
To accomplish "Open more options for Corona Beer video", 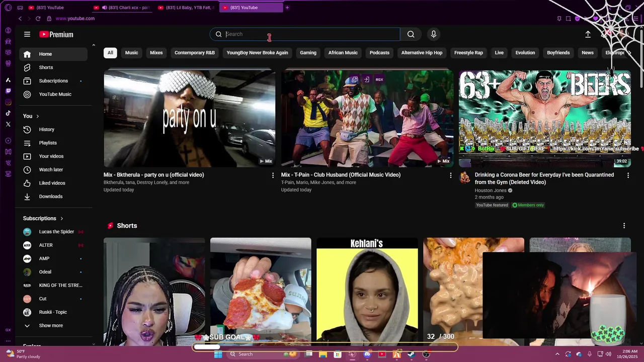I will 628,175.
